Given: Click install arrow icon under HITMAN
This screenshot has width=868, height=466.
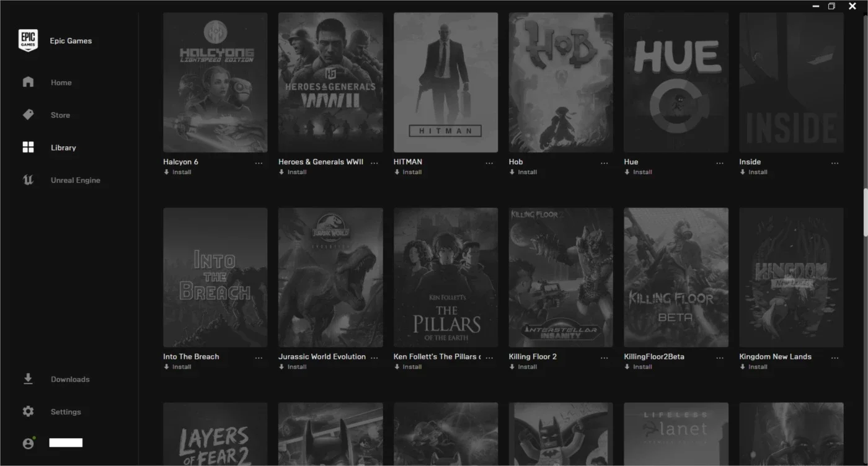Looking at the screenshot, I should coord(397,172).
